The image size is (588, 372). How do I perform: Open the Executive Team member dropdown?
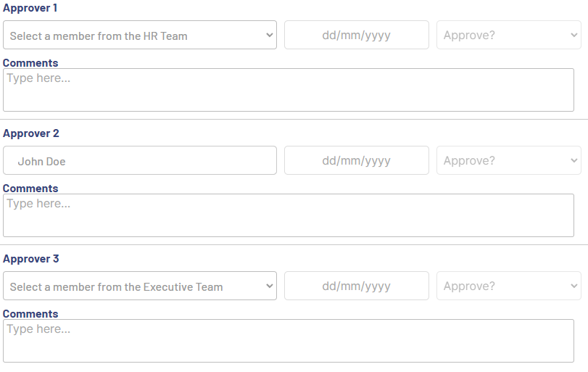(x=139, y=286)
